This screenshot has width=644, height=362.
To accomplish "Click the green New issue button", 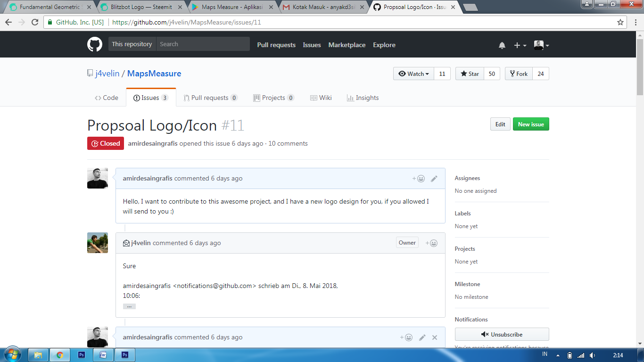I will (531, 124).
